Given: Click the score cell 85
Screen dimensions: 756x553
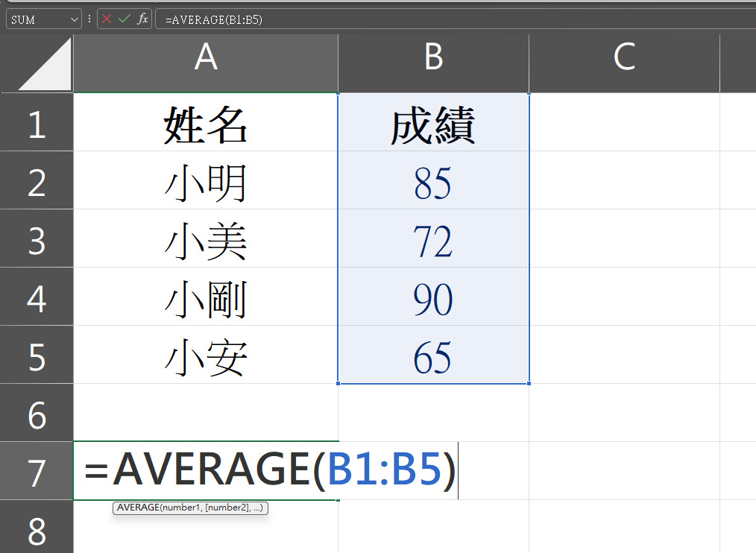Looking at the screenshot, I should pyautogui.click(x=433, y=180).
